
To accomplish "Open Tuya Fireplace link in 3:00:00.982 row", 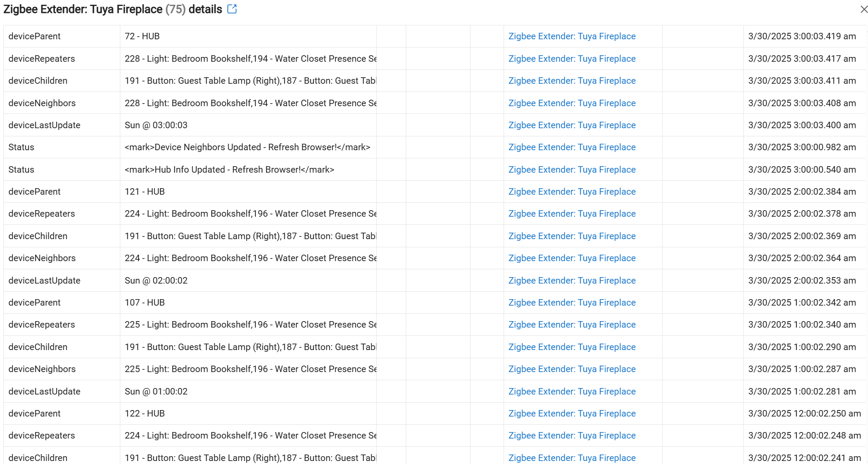I will 572,147.
